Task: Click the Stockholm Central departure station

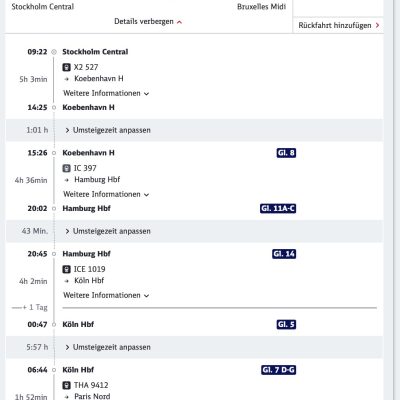Action: click(x=95, y=52)
